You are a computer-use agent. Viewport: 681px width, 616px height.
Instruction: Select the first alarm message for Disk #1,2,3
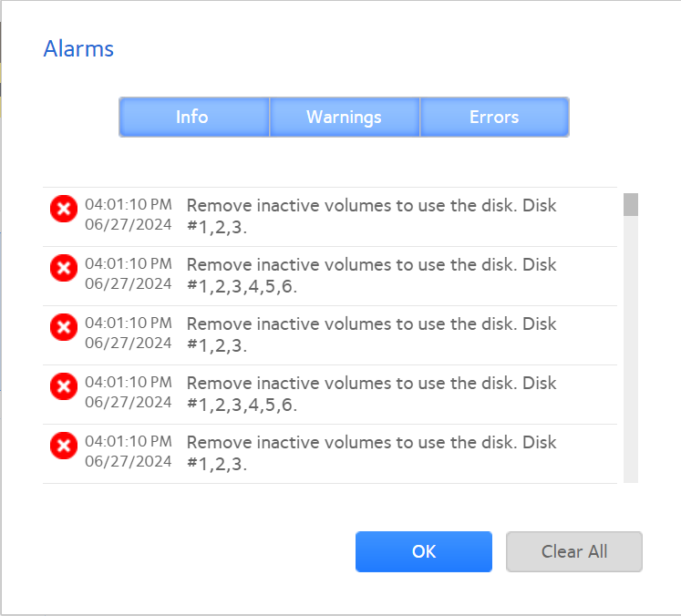click(371, 216)
